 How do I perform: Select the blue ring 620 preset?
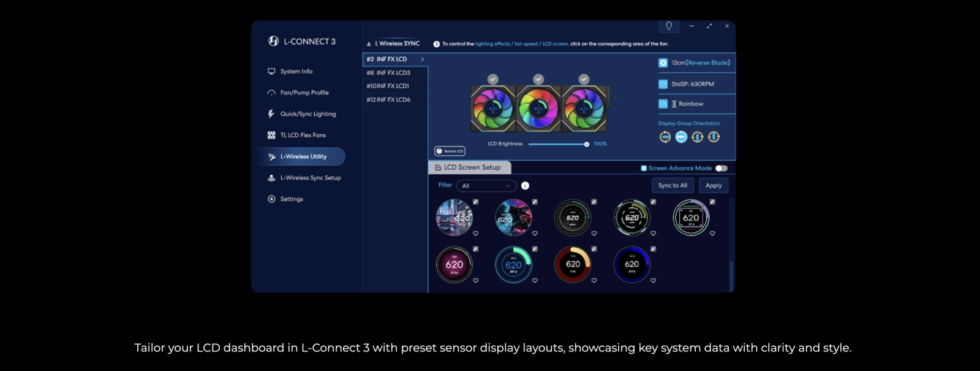631,264
